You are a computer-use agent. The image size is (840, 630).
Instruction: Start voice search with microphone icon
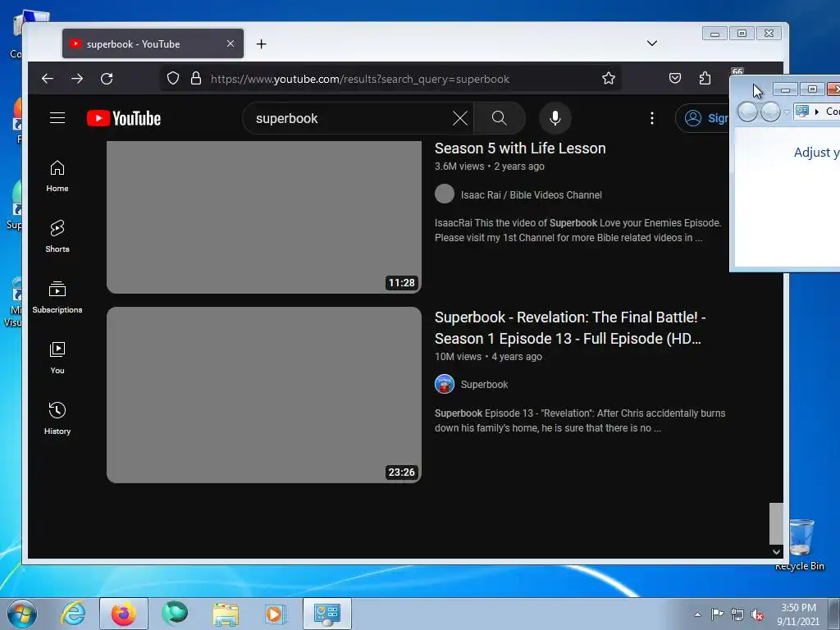pyautogui.click(x=555, y=118)
